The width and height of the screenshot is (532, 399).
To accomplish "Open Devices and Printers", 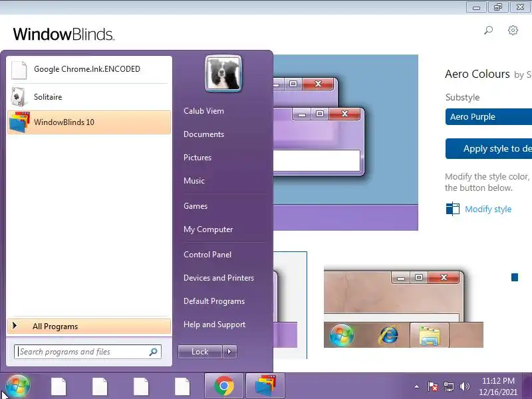I will click(x=219, y=278).
